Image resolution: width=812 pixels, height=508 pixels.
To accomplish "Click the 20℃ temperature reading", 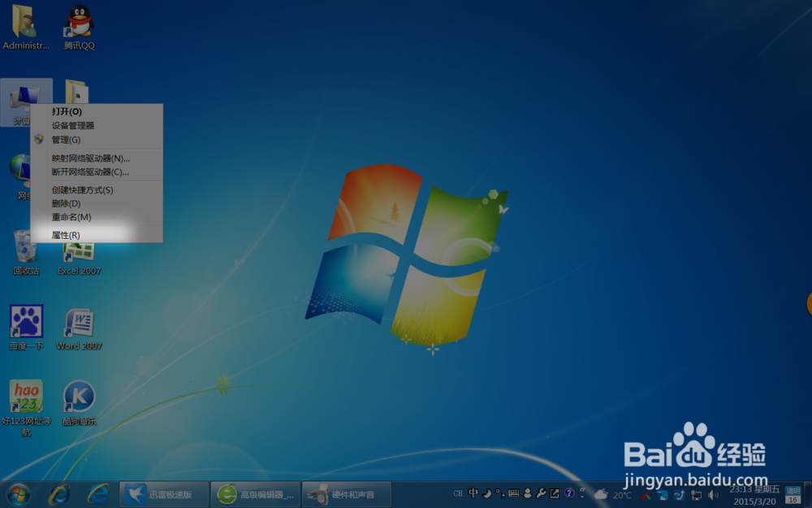I will 623,495.
